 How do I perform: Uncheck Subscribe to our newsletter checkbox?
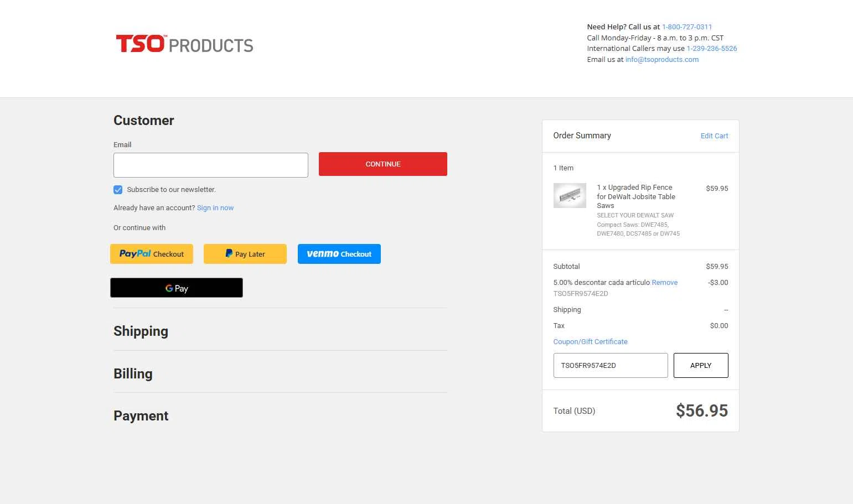pos(118,190)
